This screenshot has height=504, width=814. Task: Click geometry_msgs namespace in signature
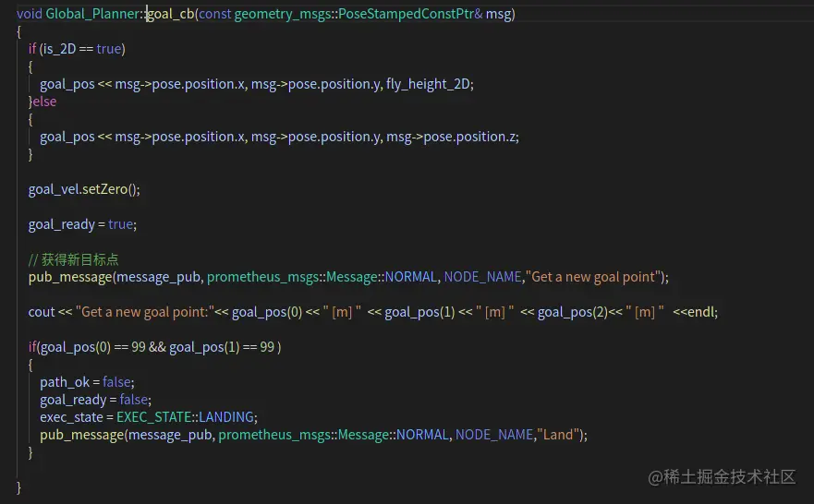coord(283,14)
